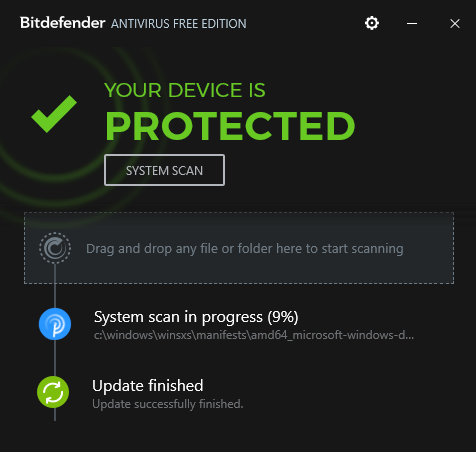Open the Update finished event entry

(x=148, y=386)
